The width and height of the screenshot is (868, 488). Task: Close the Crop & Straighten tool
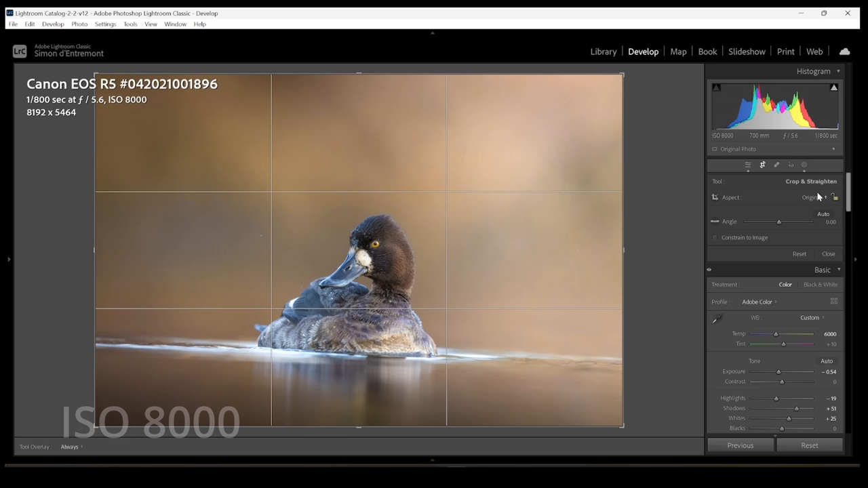point(829,254)
